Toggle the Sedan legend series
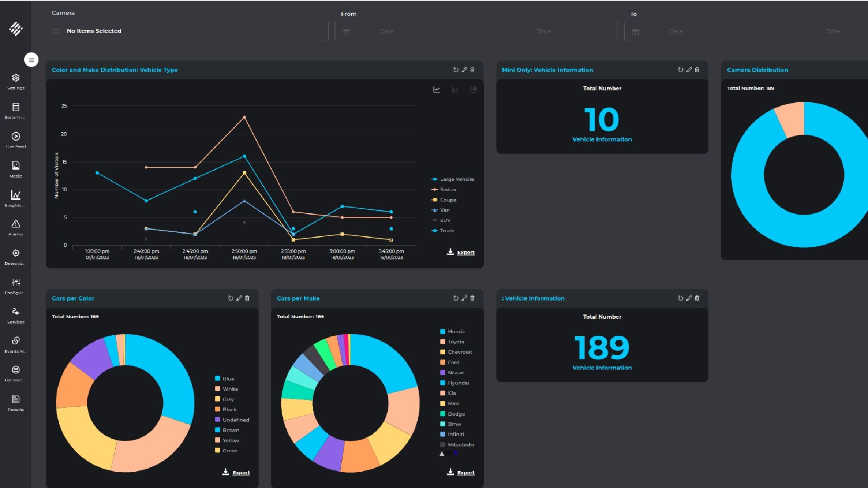The image size is (868, 488). click(x=443, y=189)
